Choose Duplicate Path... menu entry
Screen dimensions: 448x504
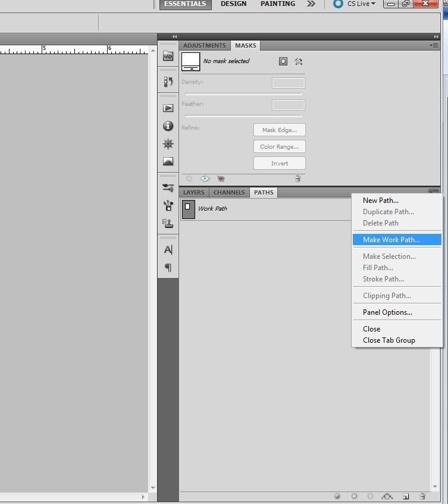pyautogui.click(x=397, y=211)
